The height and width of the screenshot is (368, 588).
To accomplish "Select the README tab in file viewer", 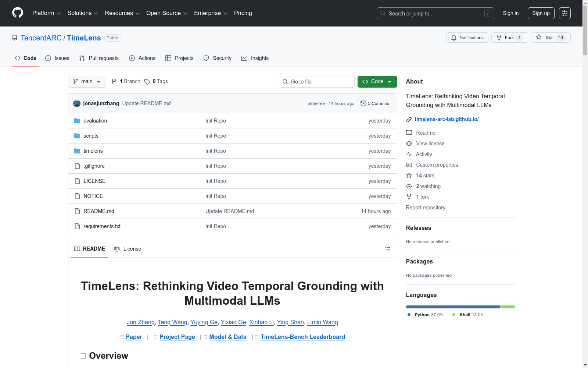I will [90, 249].
